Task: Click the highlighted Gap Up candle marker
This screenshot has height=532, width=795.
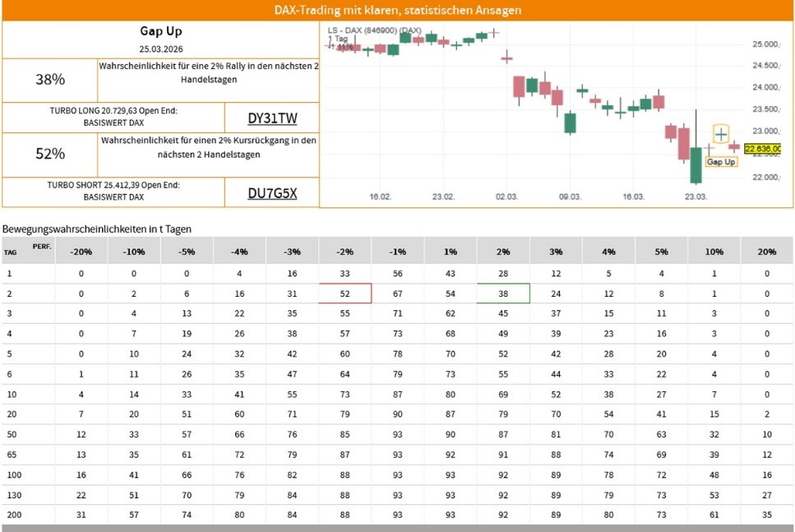Action: coord(721,134)
